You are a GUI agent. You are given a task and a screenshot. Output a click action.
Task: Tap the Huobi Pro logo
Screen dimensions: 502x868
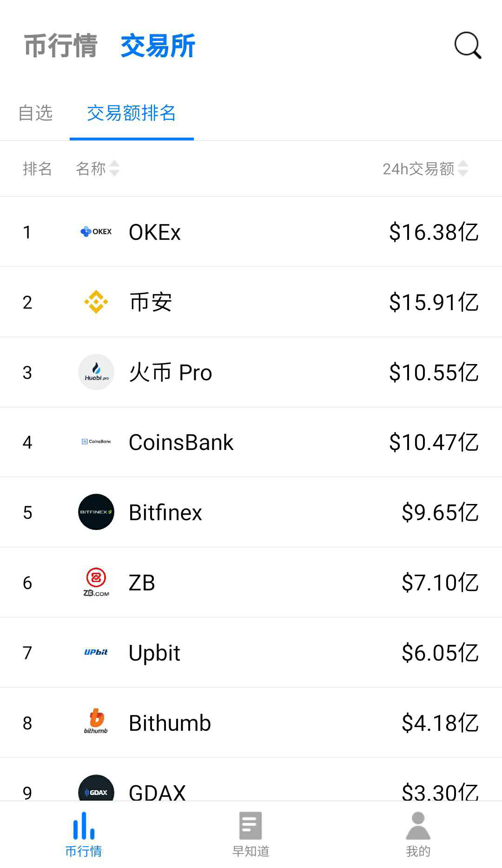96,372
